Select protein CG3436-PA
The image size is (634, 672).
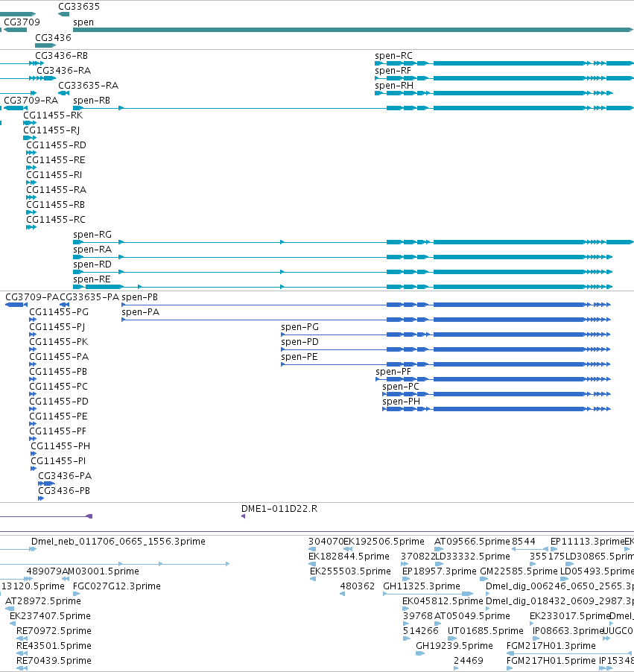tap(65, 476)
